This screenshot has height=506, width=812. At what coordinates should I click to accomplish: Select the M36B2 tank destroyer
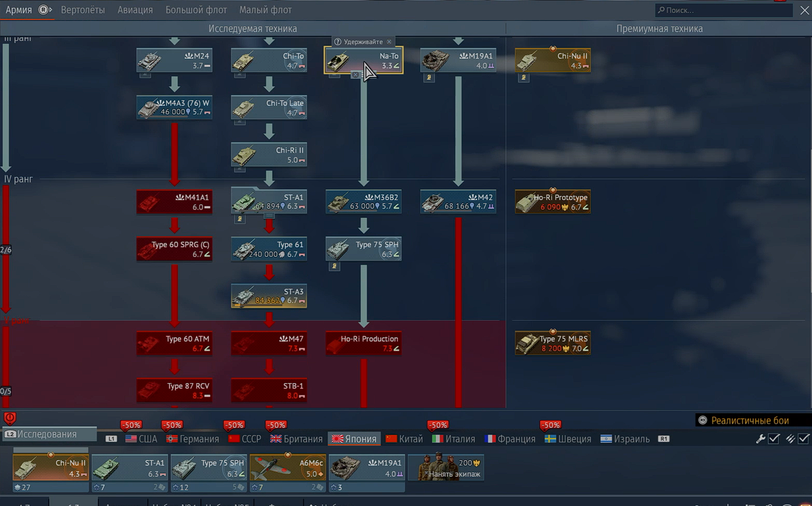pos(363,202)
